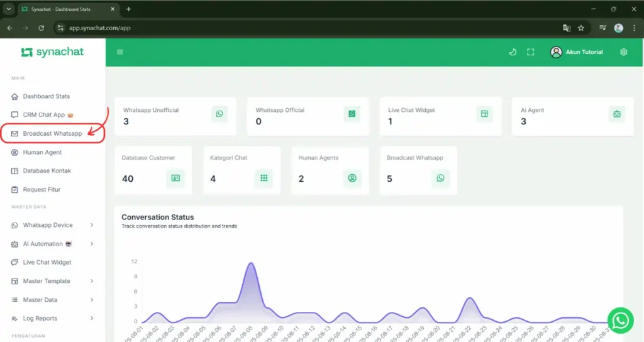Expand the Master Template chevron
This screenshot has height=342, width=644.
tap(92, 281)
